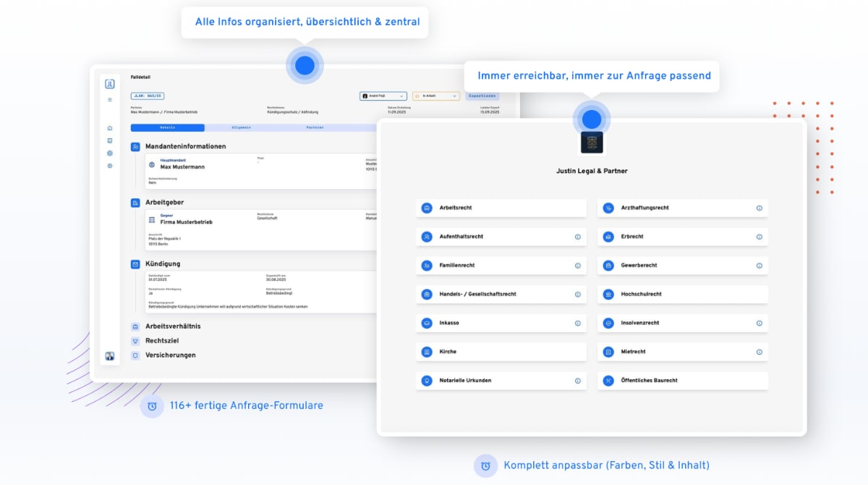Click the JL logo at top of sidebar
This screenshot has height=485, width=868.
109,84
